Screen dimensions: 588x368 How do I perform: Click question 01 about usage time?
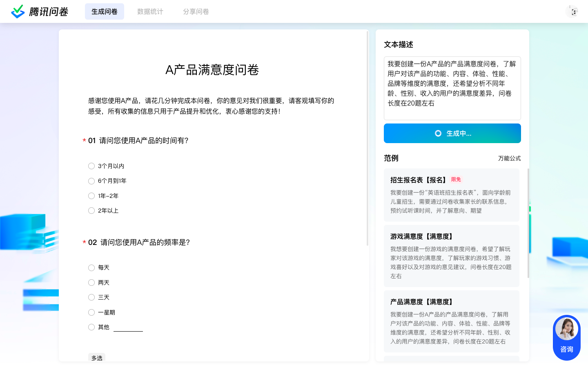pyautogui.click(x=138, y=141)
